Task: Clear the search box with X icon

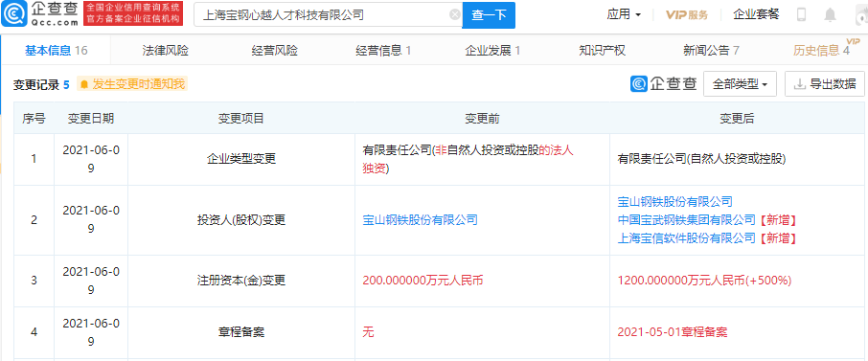Action: (455, 15)
